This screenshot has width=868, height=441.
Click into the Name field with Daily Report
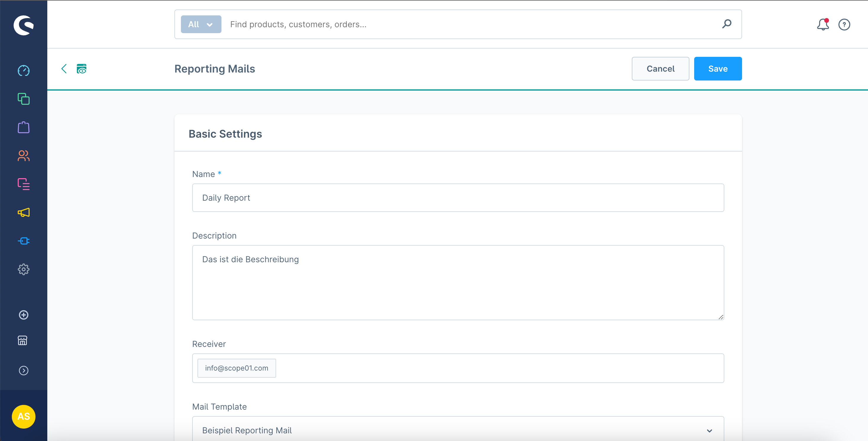tap(458, 198)
